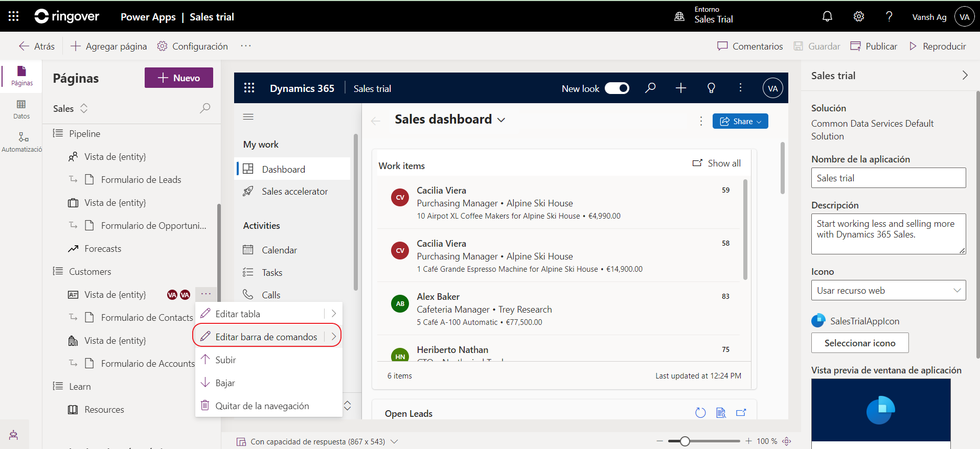Click the expand icon in Open Leads

pyautogui.click(x=741, y=413)
